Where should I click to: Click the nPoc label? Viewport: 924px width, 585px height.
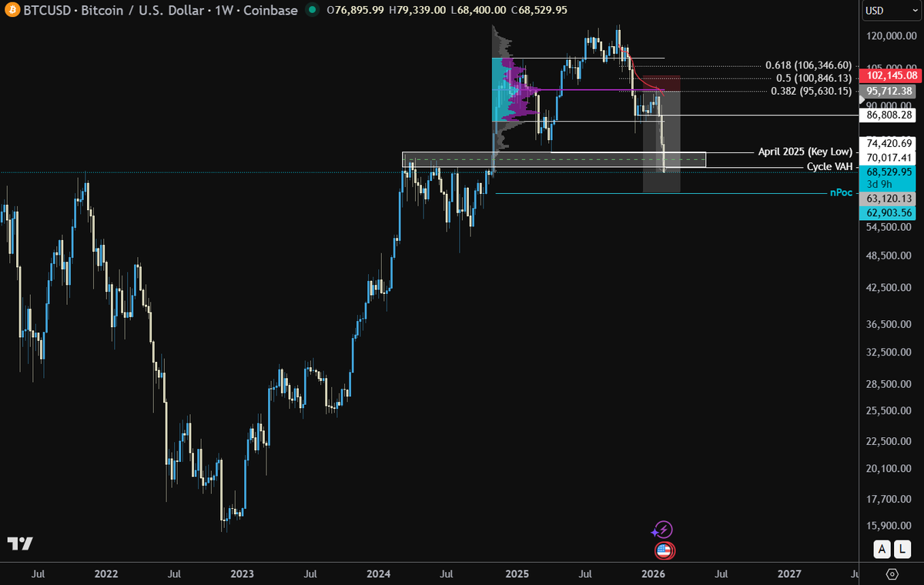click(x=841, y=192)
